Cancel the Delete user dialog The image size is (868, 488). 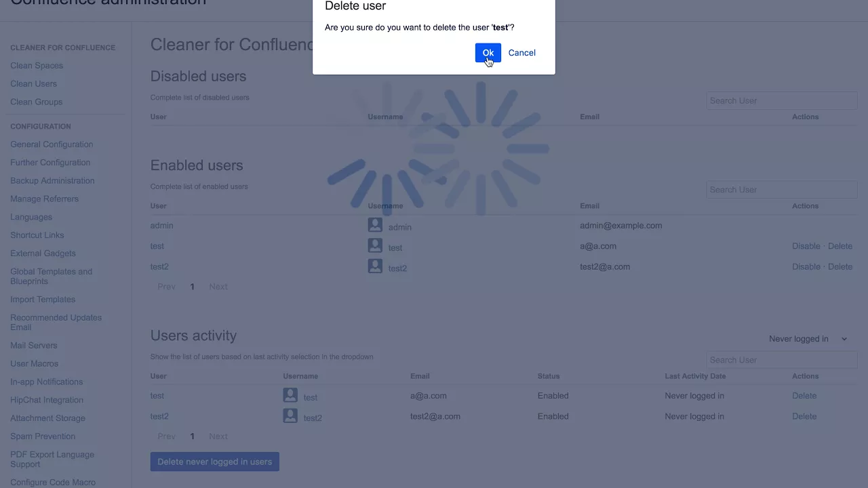(x=521, y=53)
